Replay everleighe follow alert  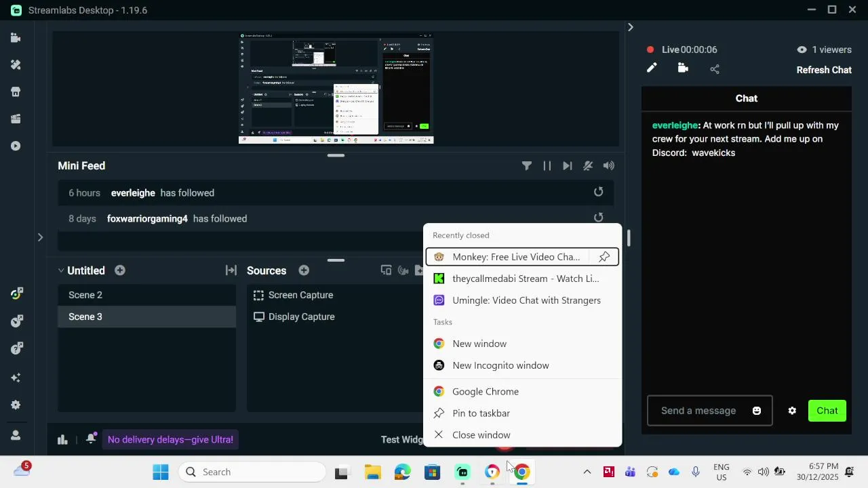pyautogui.click(x=598, y=192)
